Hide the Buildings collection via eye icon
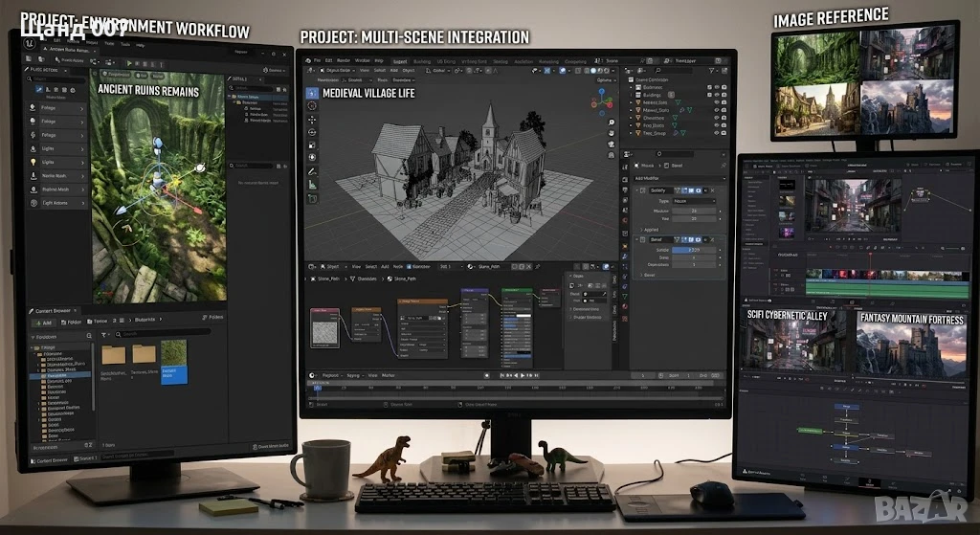This screenshot has height=535, width=980. pos(717,95)
